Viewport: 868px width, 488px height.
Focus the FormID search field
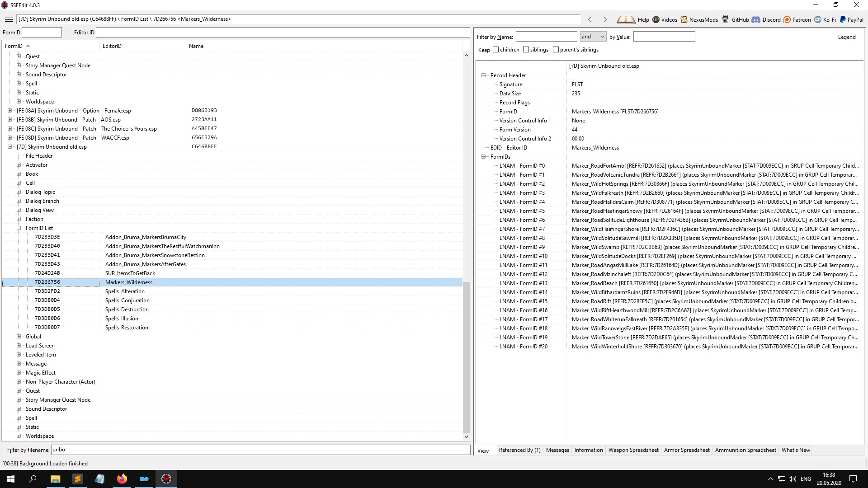tap(42, 33)
